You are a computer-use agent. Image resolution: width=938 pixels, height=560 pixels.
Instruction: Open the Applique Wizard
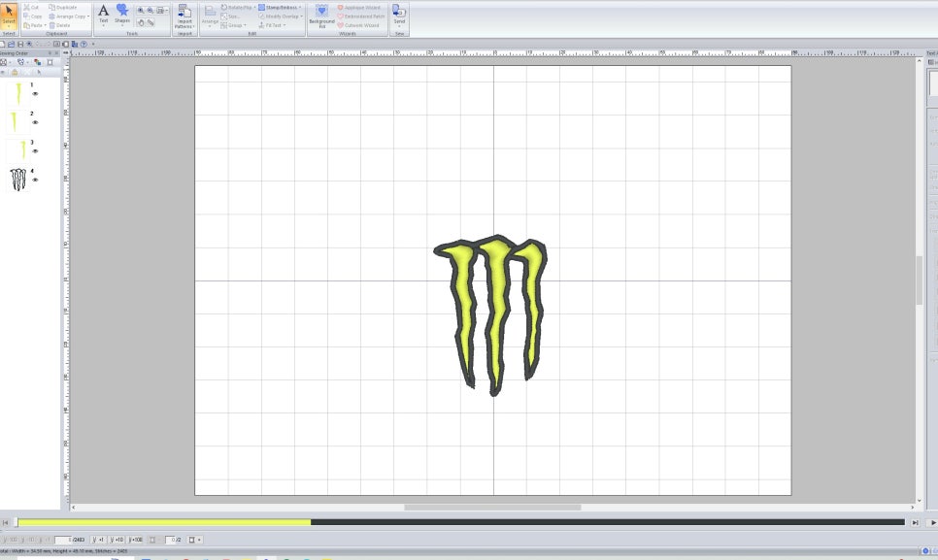click(359, 7)
